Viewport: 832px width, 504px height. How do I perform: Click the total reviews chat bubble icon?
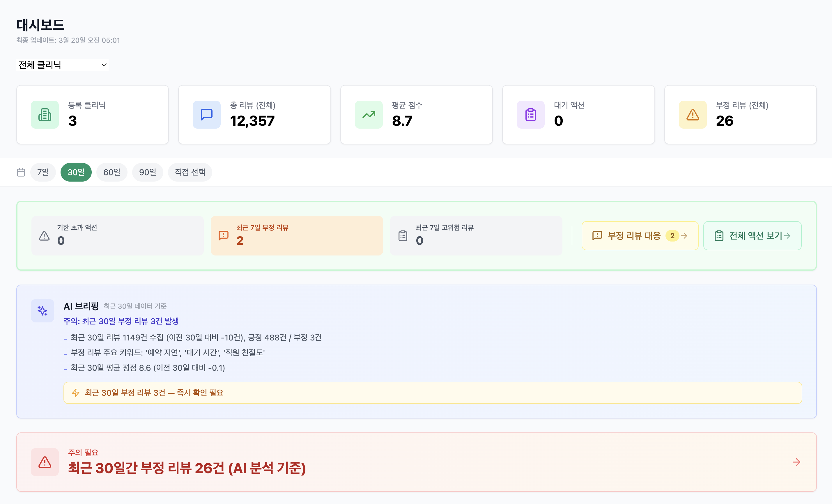206,115
